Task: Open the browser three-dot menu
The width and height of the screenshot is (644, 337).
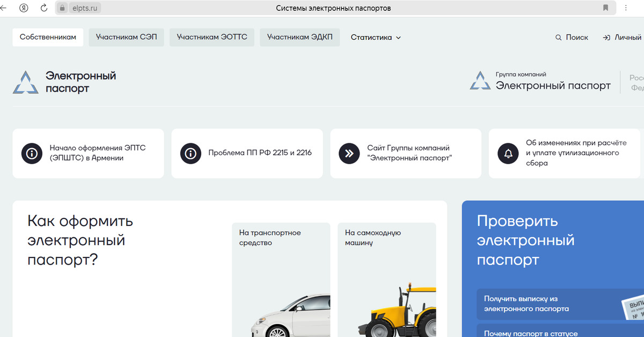Action: [x=626, y=8]
